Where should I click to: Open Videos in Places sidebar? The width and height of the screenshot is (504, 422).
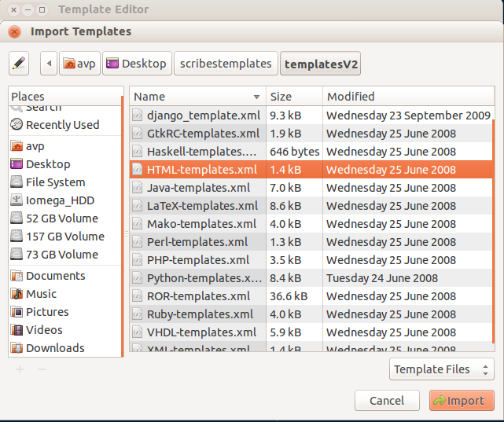(65, 330)
